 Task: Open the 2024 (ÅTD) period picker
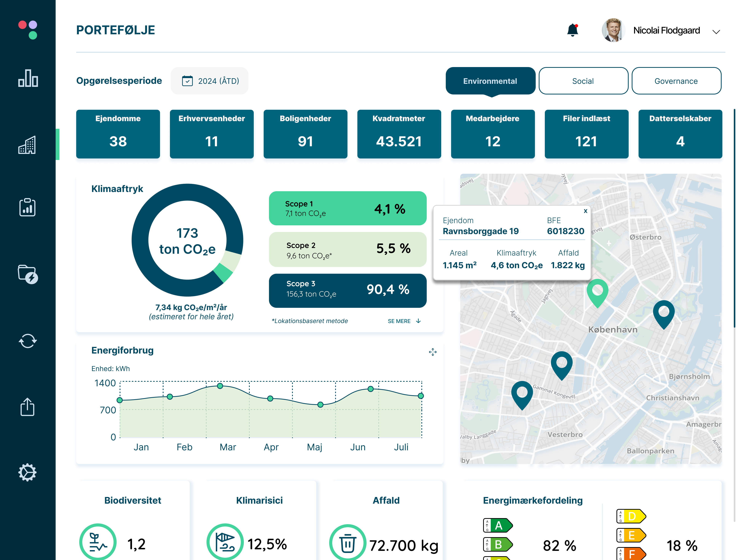tap(209, 81)
